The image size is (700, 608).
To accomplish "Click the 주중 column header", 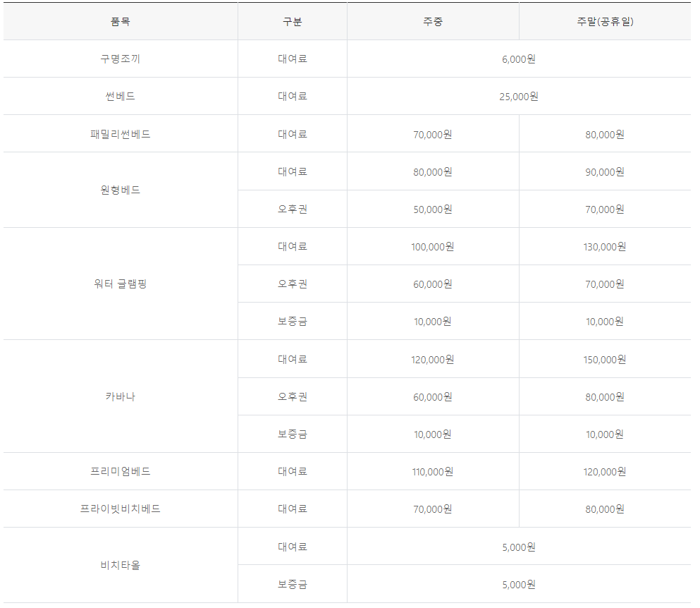I will [433, 21].
